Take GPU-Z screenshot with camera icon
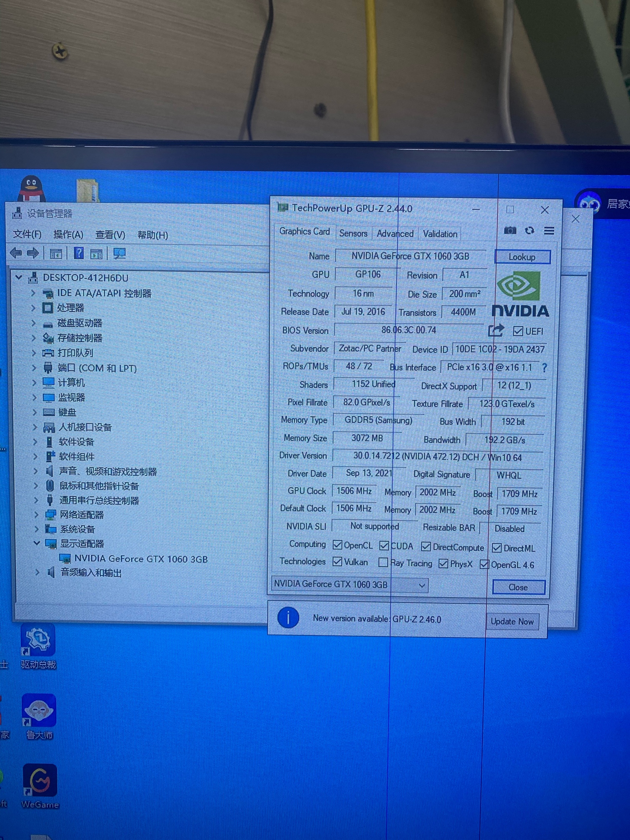The height and width of the screenshot is (840, 630). 510,230
